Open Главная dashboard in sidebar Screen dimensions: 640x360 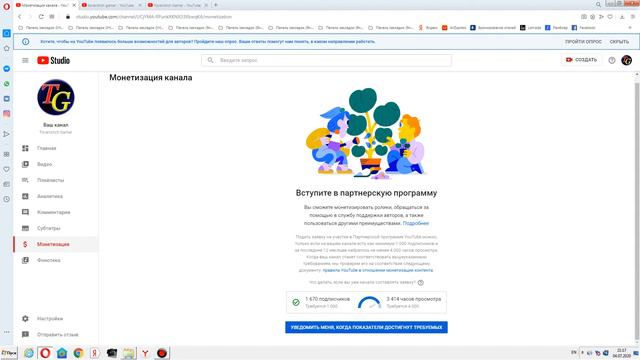pyautogui.click(x=56, y=148)
